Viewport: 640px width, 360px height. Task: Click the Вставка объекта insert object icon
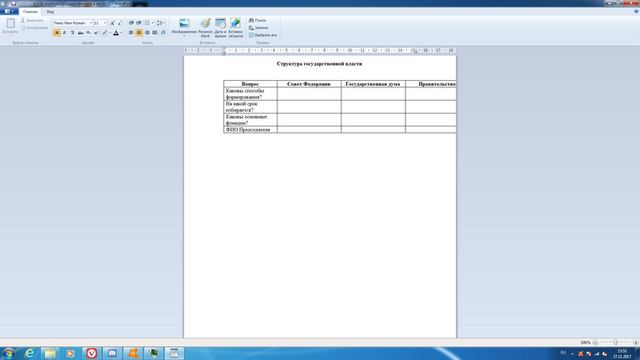(x=236, y=28)
